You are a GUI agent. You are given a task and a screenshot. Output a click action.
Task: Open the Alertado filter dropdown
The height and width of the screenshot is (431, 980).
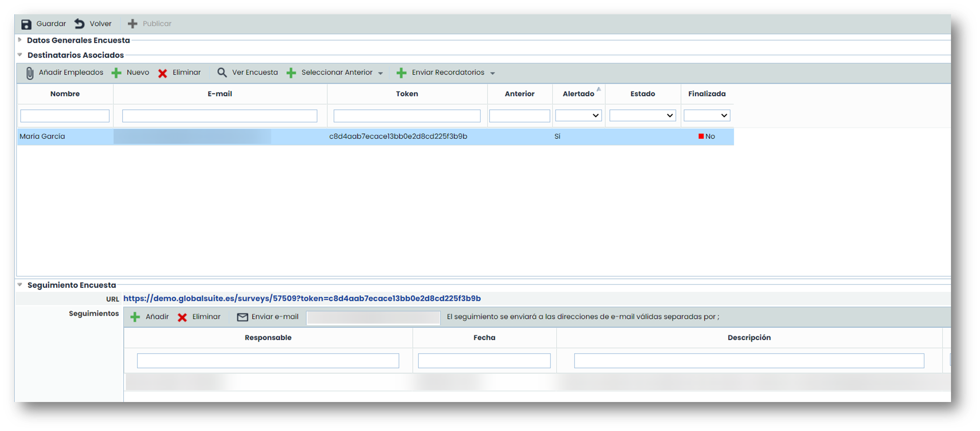click(x=578, y=116)
